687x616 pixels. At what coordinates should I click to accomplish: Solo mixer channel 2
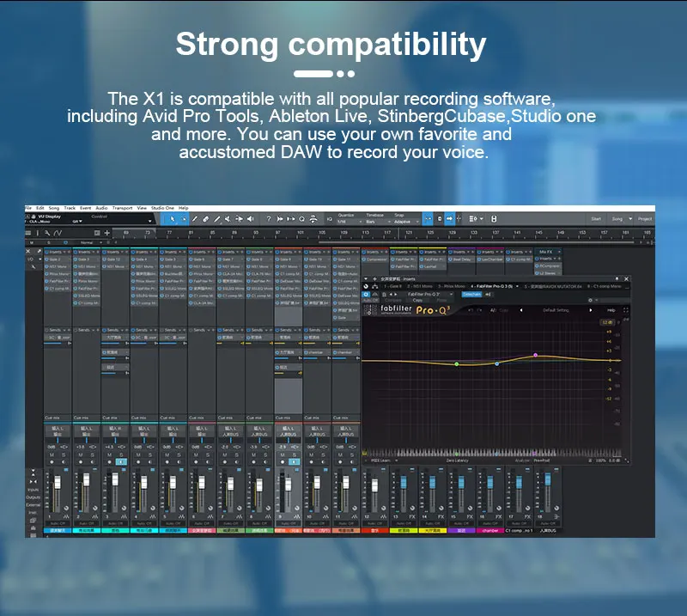click(93, 455)
